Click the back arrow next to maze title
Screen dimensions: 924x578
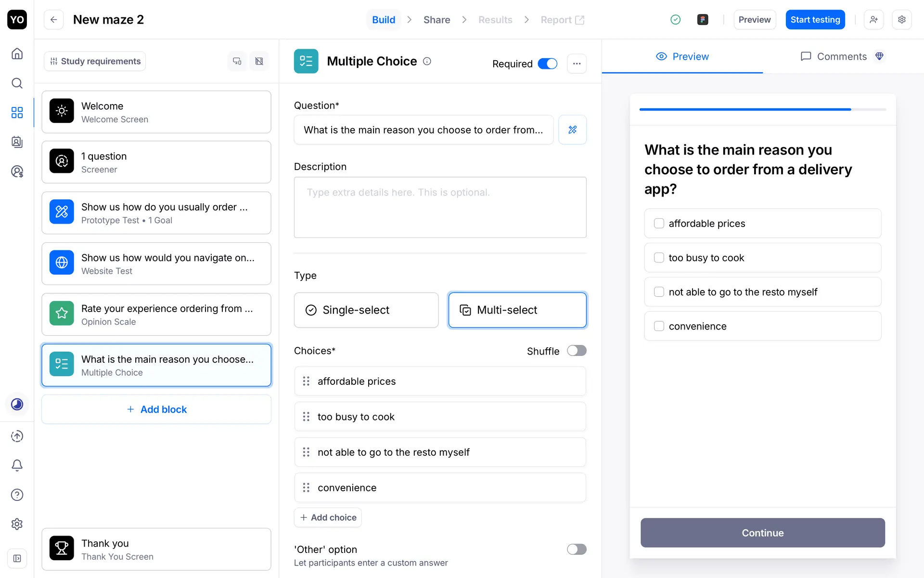pyautogui.click(x=53, y=20)
